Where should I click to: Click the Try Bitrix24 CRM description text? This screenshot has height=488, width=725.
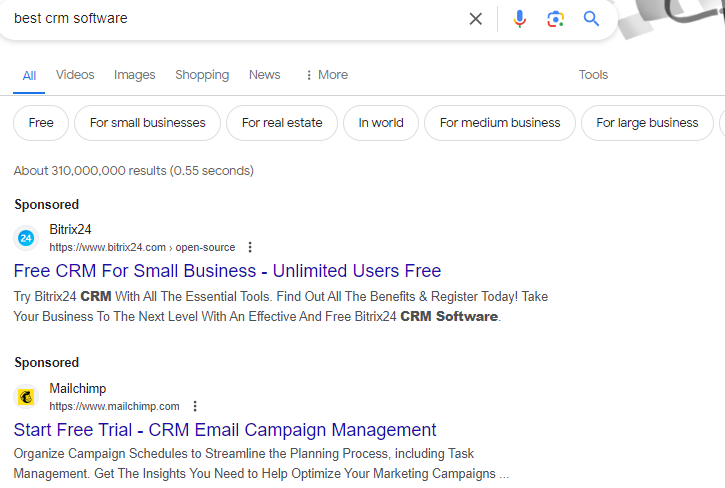pos(281,306)
